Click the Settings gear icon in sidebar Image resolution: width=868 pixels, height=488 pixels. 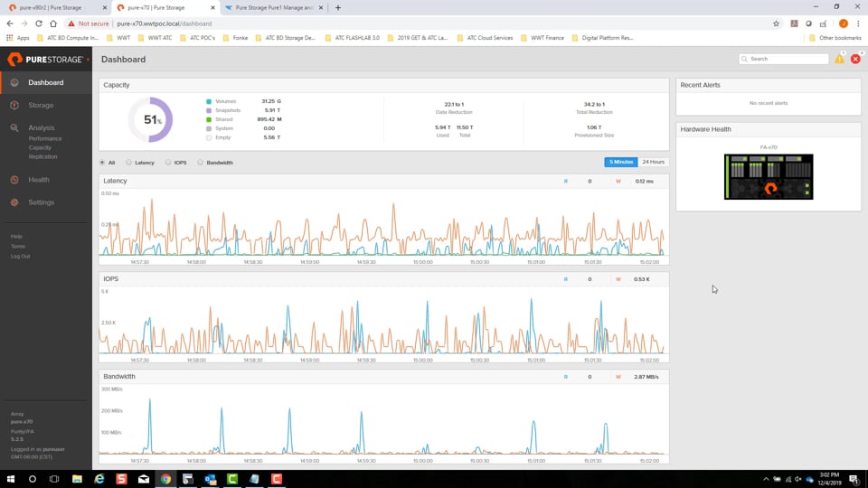point(14,202)
